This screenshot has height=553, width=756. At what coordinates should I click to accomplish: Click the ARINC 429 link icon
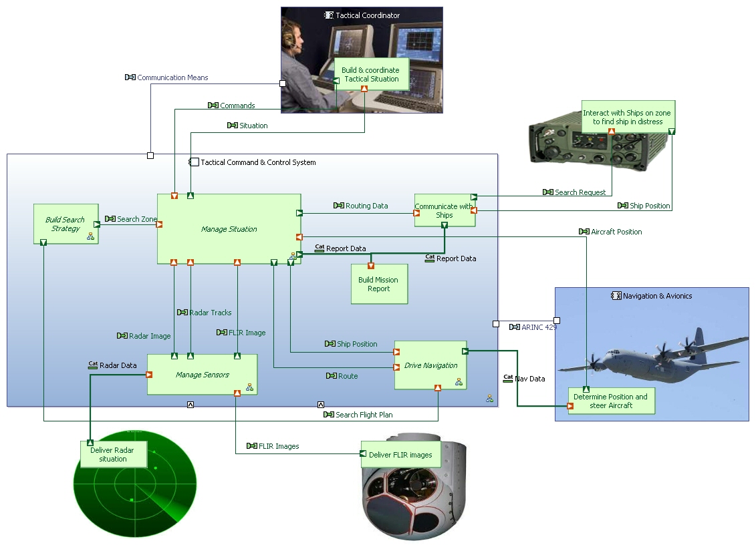(x=515, y=327)
